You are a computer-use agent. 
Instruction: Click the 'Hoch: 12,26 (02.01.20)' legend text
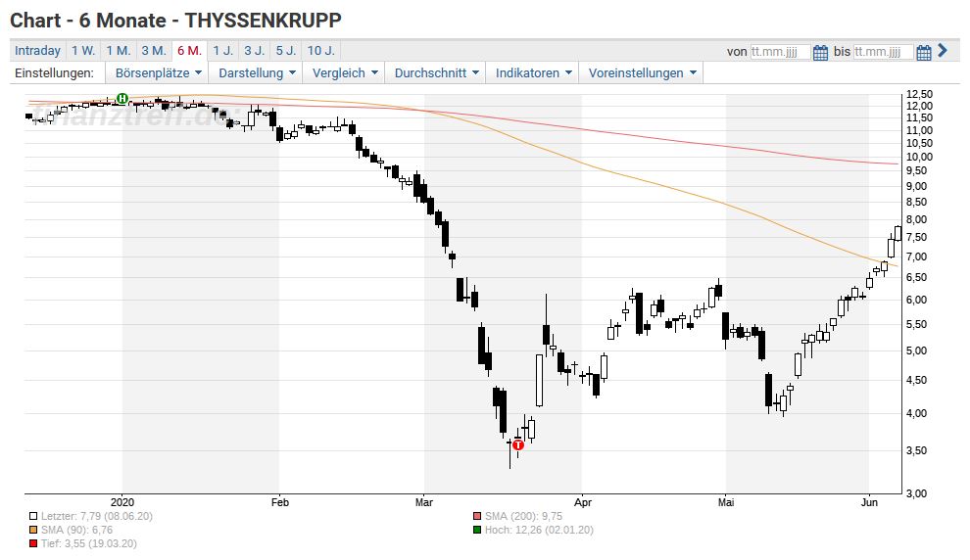pos(539,530)
